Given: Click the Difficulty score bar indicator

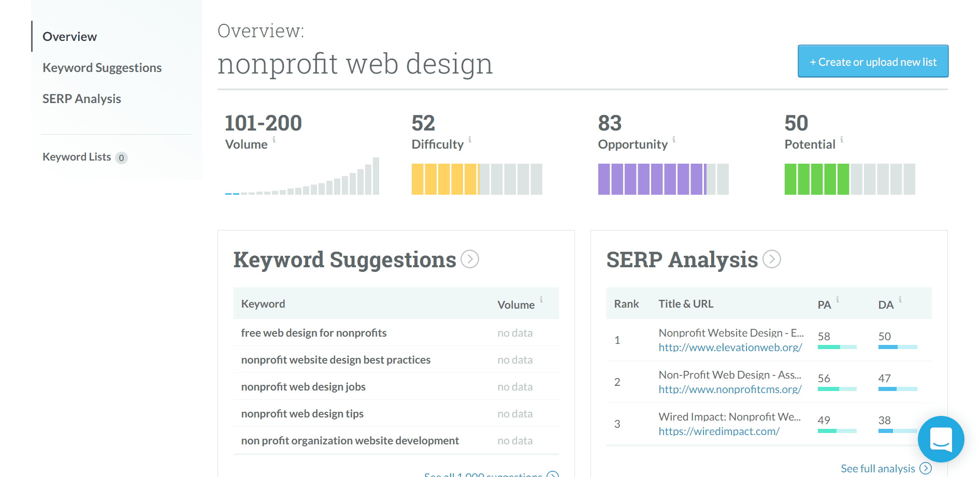Looking at the screenshot, I should 477,179.
